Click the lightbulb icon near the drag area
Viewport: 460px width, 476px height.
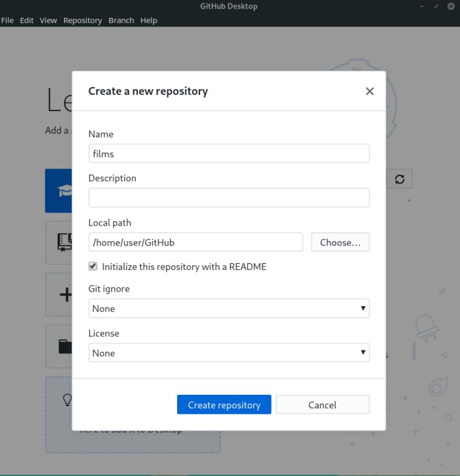(x=67, y=399)
